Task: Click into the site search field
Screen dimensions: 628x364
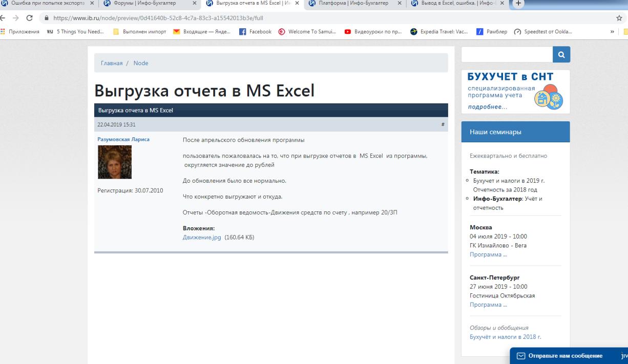Action: [x=507, y=54]
